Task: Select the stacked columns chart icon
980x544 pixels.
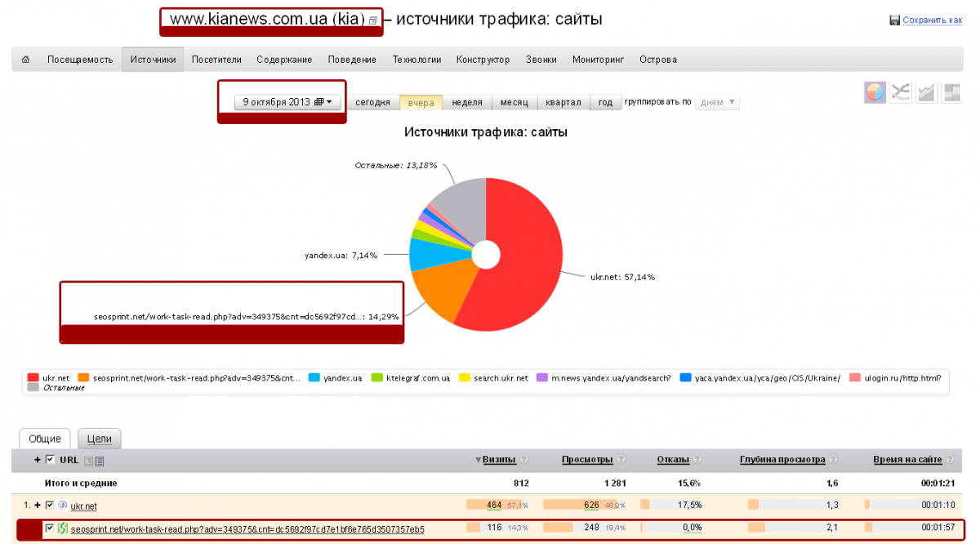Action: (951, 92)
